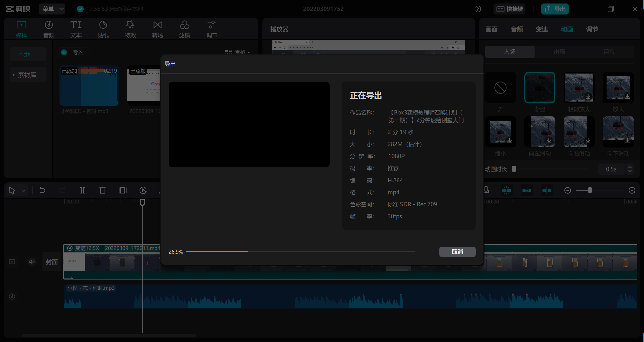Open the 滤镜 filters tab
This screenshot has height=342, width=644.
[184, 29]
